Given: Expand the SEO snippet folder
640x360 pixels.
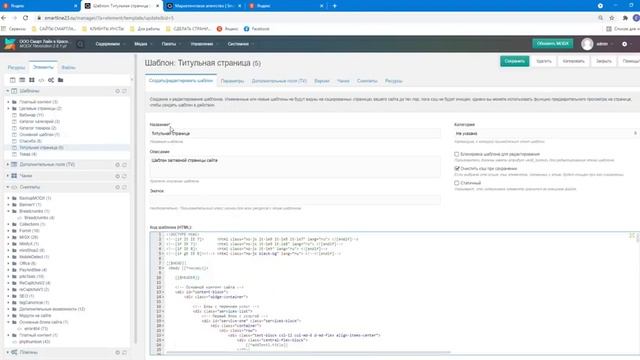Looking at the screenshot, I should pyautogui.click(x=9, y=296).
